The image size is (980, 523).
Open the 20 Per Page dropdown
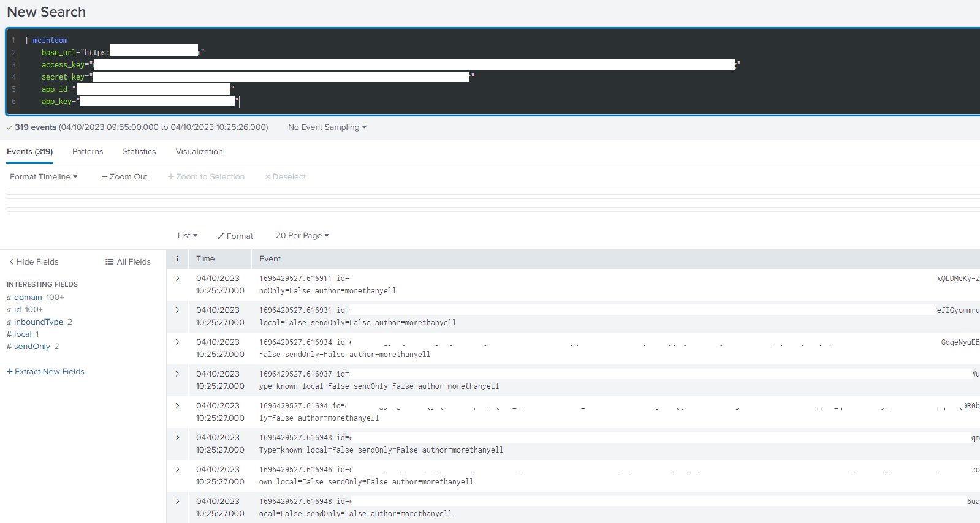click(x=302, y=235)
